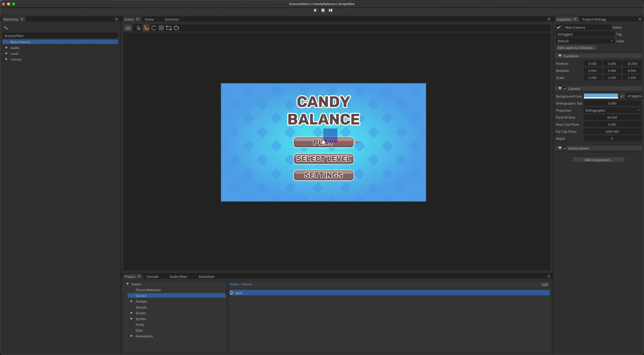Close the Inspector tab

pyautogui.click(x=575, y=19)
